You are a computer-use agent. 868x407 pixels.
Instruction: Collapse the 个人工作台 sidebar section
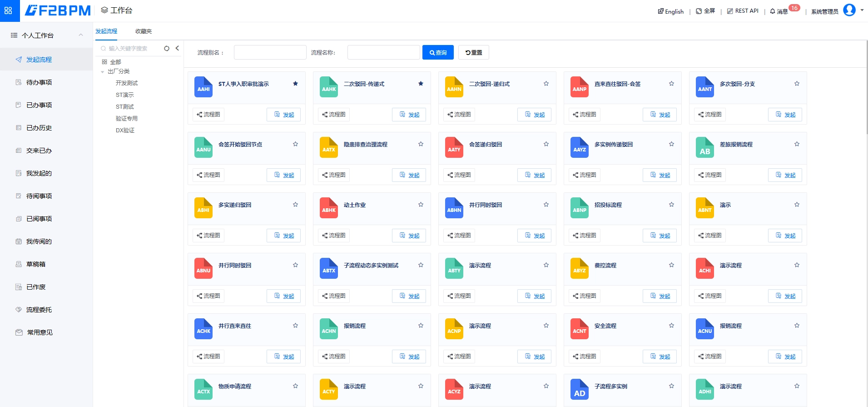click(x=81, y=35)
